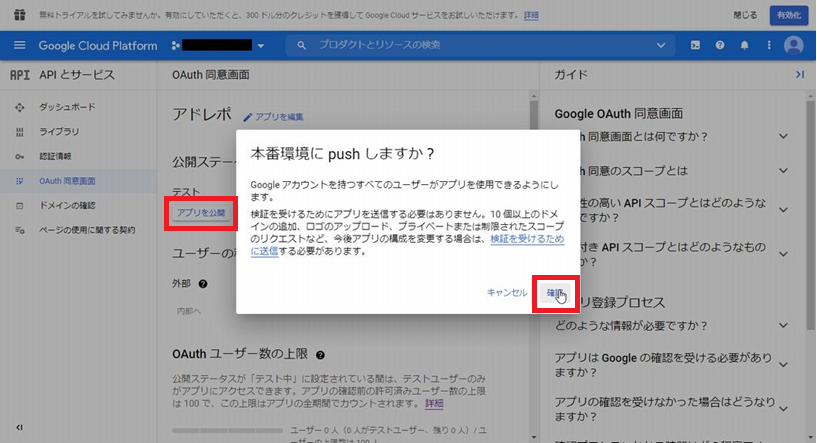The image size is (817, 443).
Task: Select ページの使用に関する契約 in the sidebar
Action: [78, 230]
